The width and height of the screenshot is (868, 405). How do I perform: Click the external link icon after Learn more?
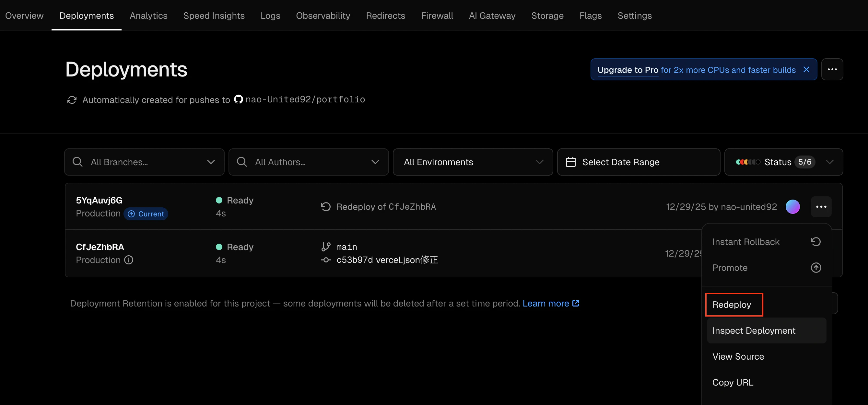coord(576,303)
